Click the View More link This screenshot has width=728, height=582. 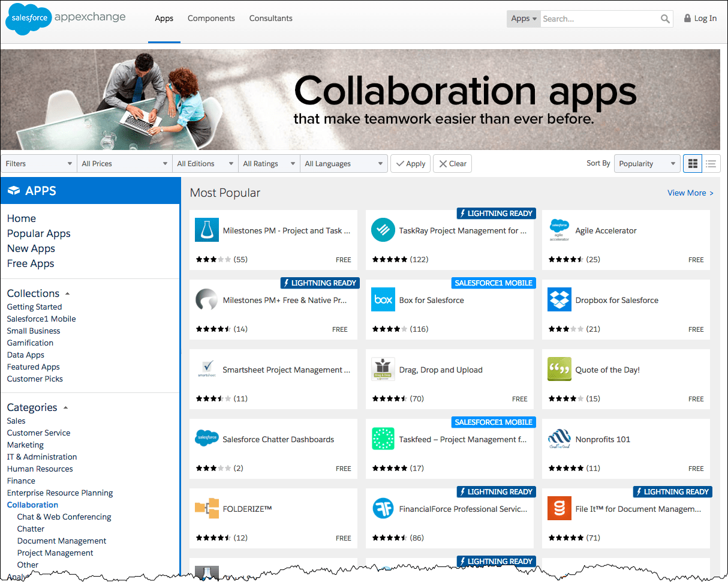tap(690, 193)
